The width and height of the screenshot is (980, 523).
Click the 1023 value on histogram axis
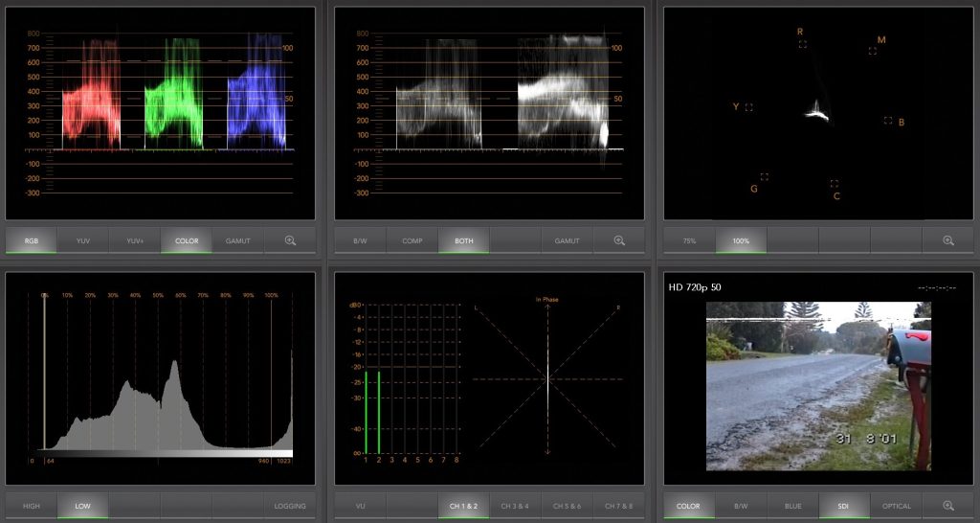[x=285, y=461]
